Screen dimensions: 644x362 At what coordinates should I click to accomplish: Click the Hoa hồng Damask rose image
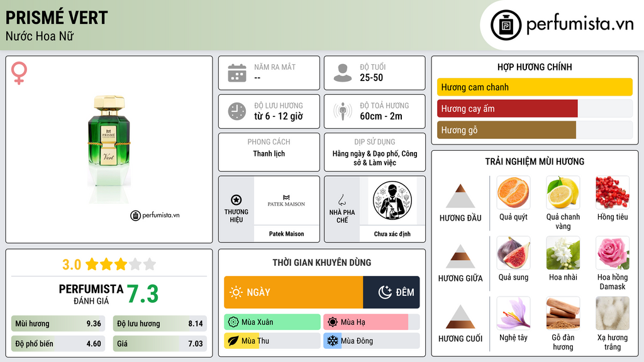[x=613, y=253]
